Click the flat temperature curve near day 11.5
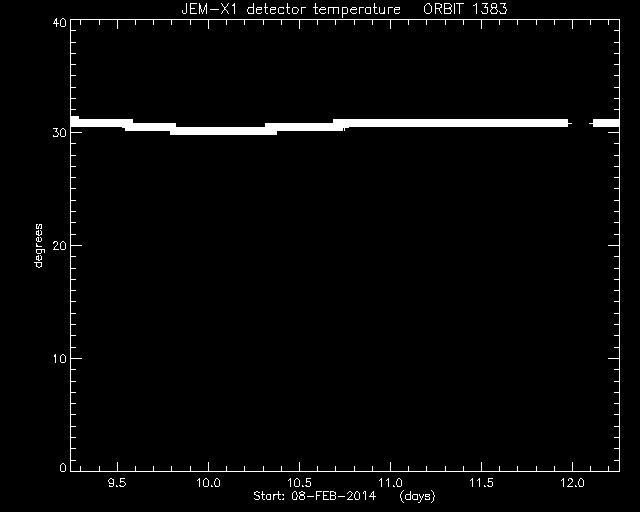Viewport: 640px width, 512px height. [x=482, y=123]
